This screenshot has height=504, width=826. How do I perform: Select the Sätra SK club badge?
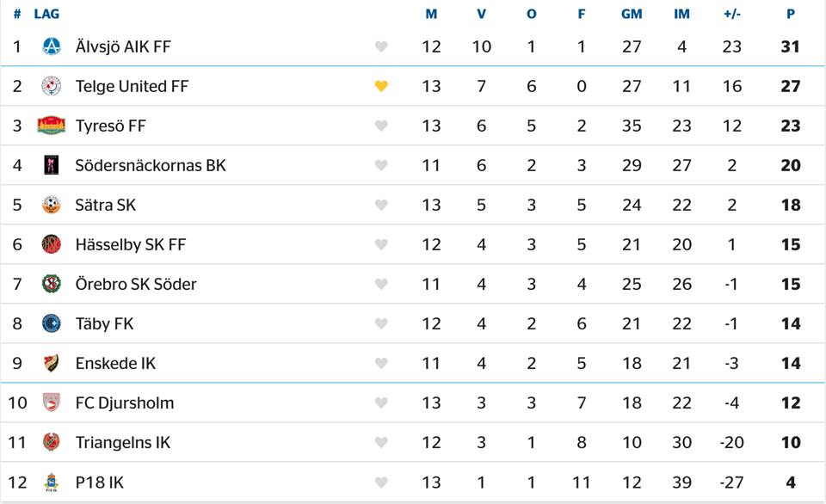point(51,205)
